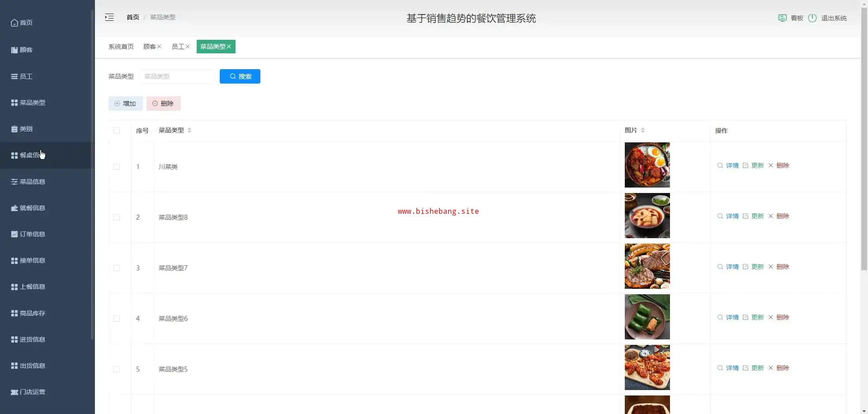The width and height of the screenshot is (868, 414).
Task: Toggle the sidebar collapse icon
Action: pos(109,17)
